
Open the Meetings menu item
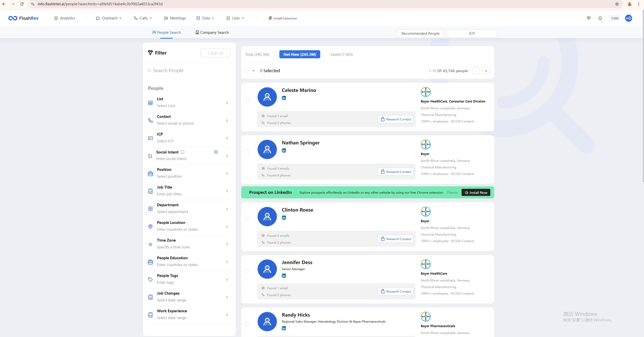pos(175,18)
